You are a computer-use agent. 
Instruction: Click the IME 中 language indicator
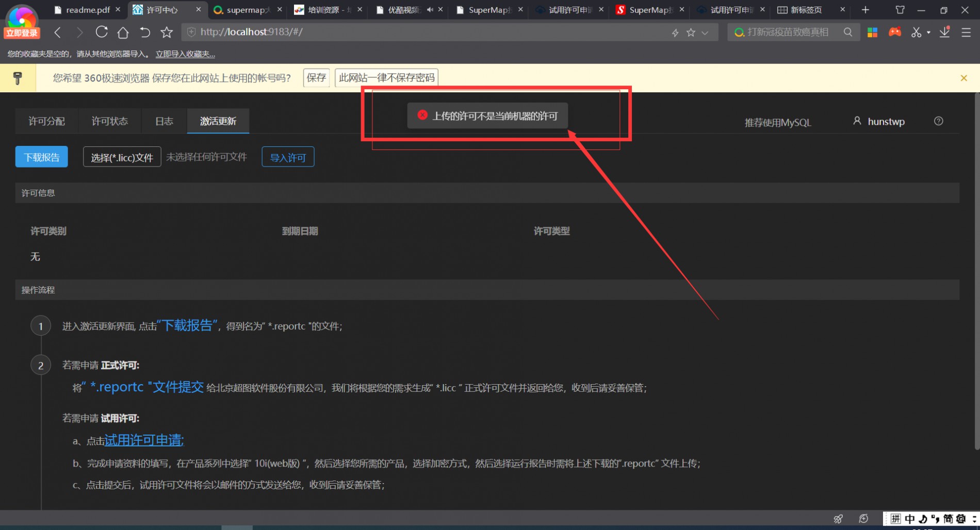[x=910, y=519]
